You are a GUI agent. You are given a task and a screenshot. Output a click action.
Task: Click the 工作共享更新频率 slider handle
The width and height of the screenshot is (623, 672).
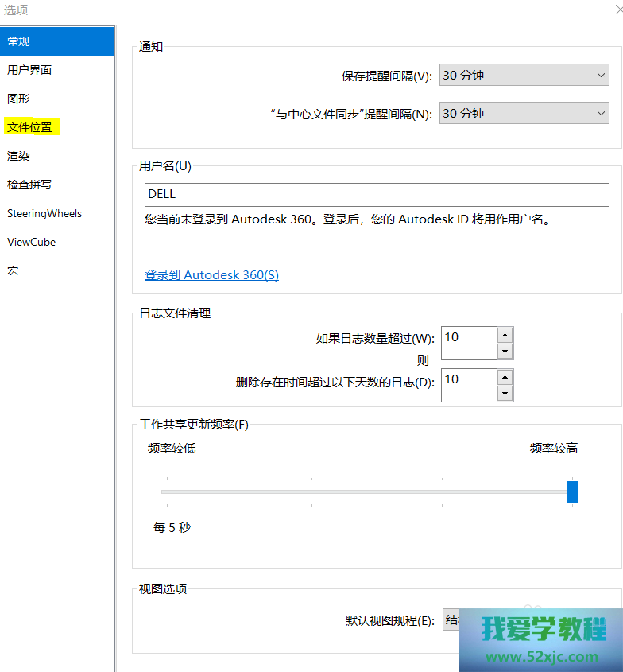(x=572, y=491)
